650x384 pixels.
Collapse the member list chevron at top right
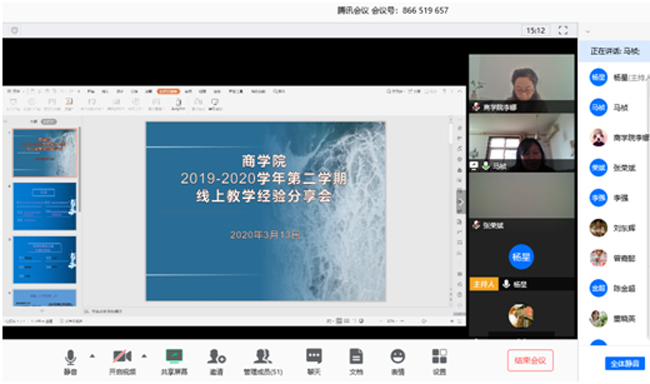[587, 31]
